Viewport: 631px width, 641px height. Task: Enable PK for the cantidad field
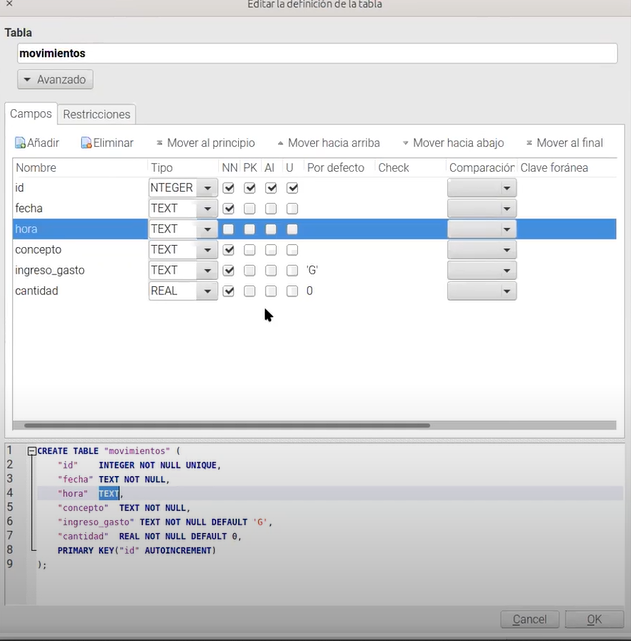point(250,291)
